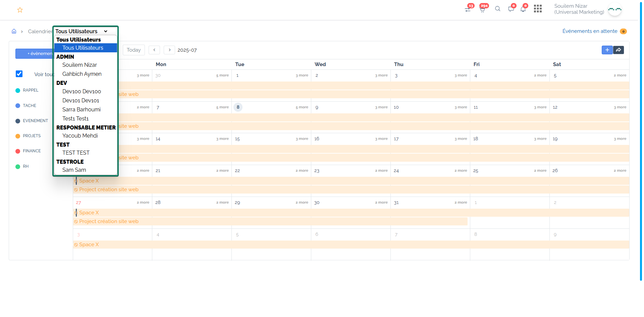Toggle the RAPPEL category filter
This screenshot has height=317, width=644.
pyautogui.click(x=31, y=90)
